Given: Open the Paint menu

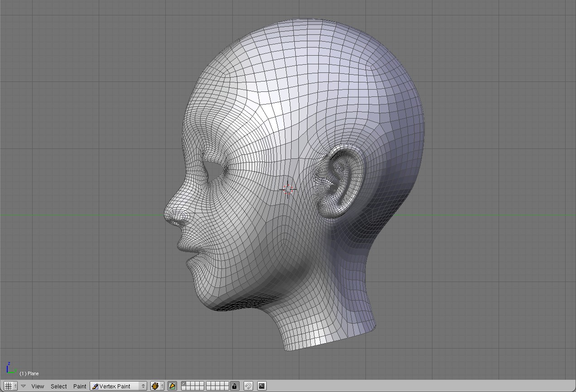Looking at the screenshot, I should [80, 386].
